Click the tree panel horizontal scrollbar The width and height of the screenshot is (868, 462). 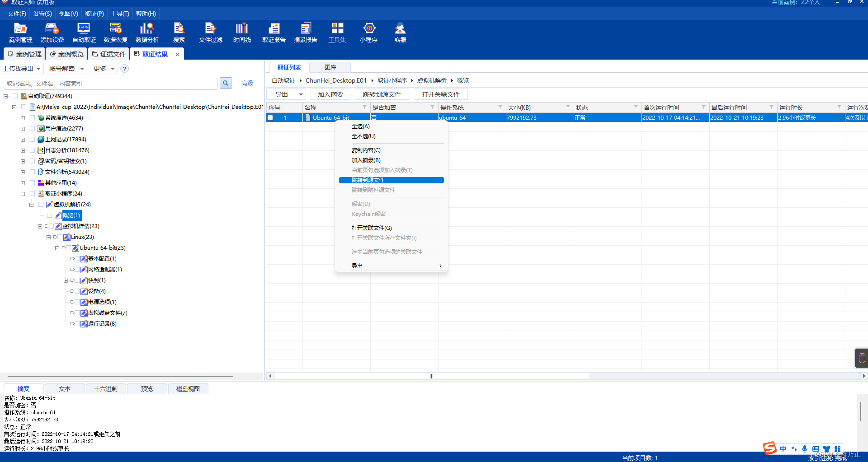point(121,376)
